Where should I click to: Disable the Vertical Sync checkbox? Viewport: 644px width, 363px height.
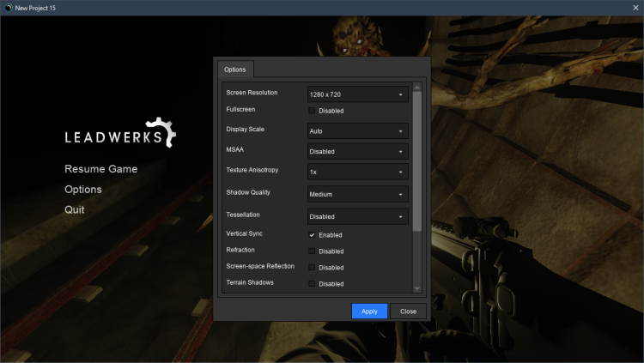click(x=313, y=235)
